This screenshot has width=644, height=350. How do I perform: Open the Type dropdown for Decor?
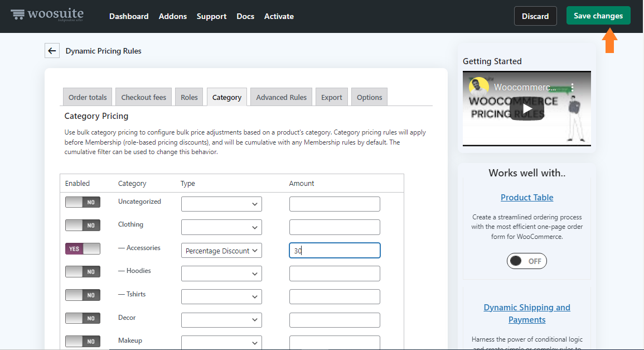pyautogui.click(x=221, y=320)
